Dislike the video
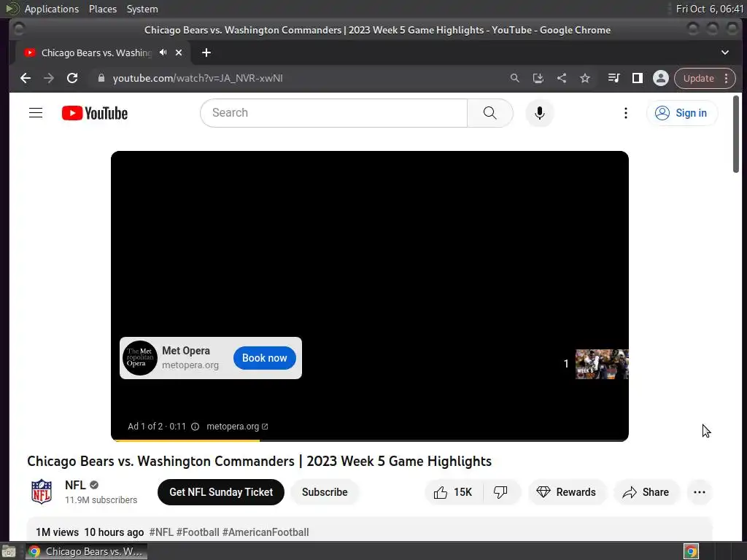Viewport: 747px width, 560px height. pos(501,492)
